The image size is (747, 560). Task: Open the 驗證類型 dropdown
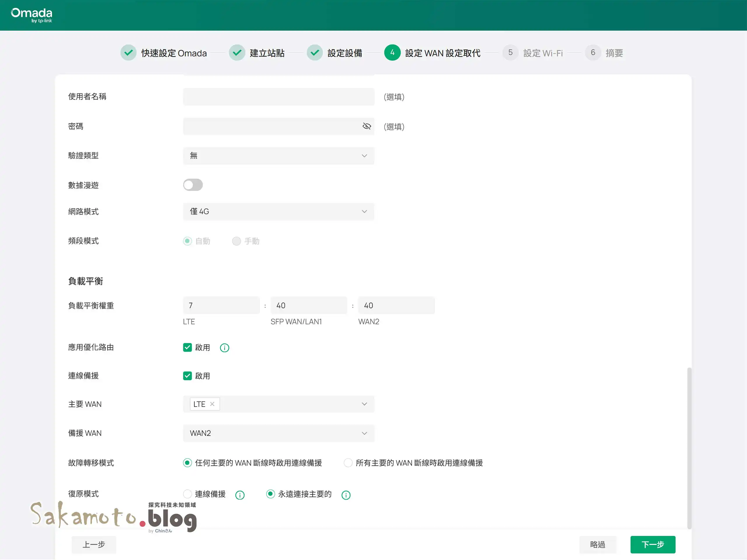click(x=279, y=156)
